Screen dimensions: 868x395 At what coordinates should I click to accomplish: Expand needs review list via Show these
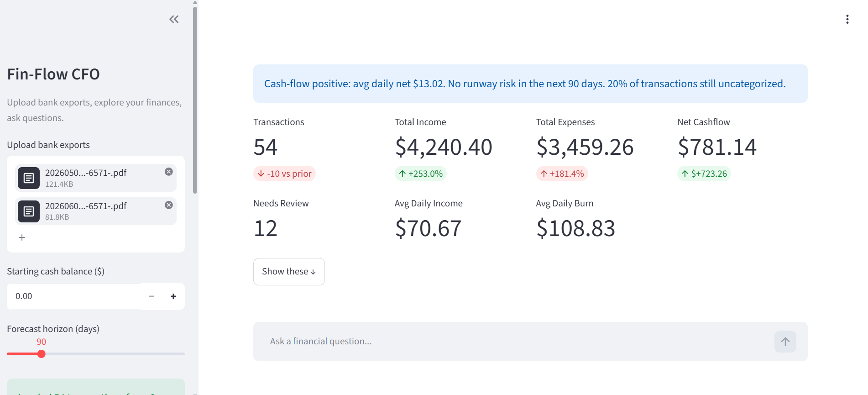289,272
